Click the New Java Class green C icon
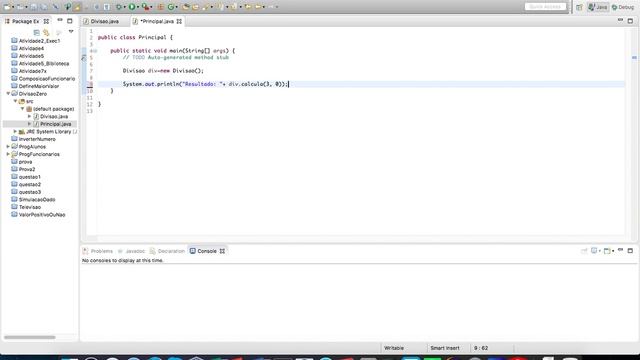This screenshot has height=360, width=640. click(171, 7)
